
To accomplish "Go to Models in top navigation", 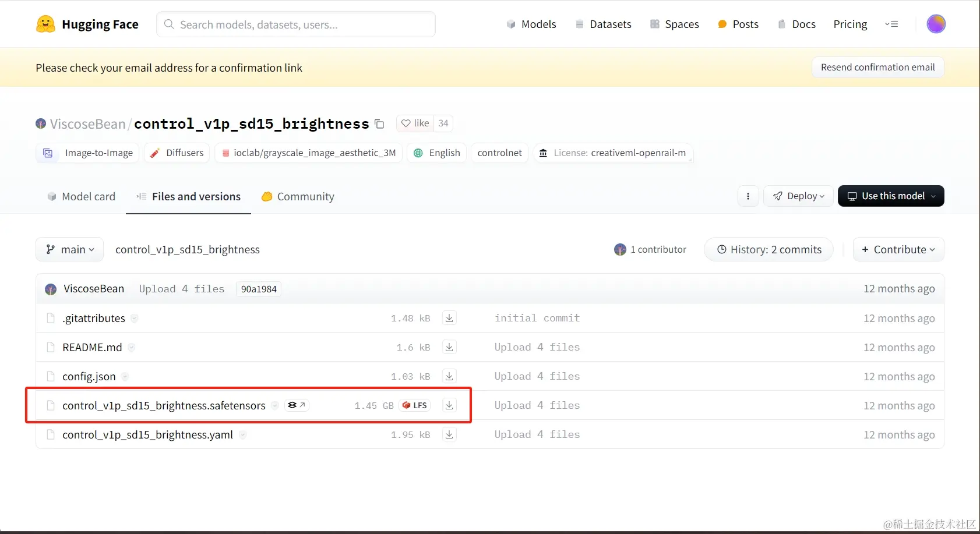I will coord(531,24).
